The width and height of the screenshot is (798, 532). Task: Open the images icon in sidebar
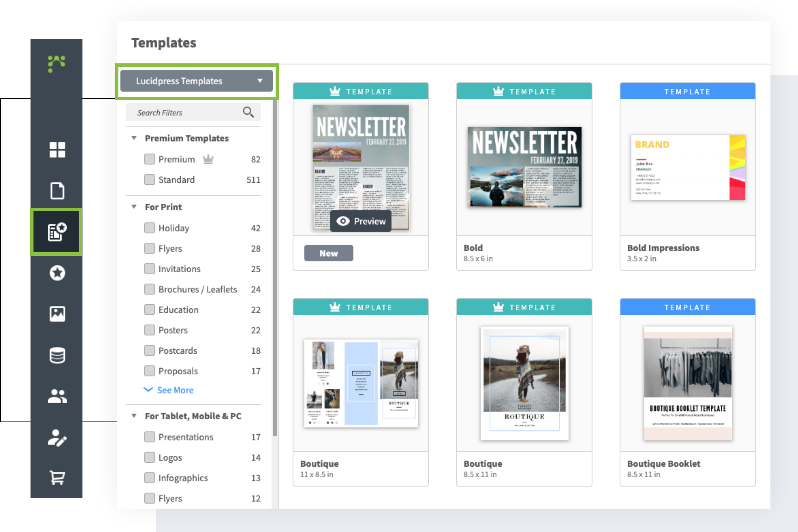(57, 314)
